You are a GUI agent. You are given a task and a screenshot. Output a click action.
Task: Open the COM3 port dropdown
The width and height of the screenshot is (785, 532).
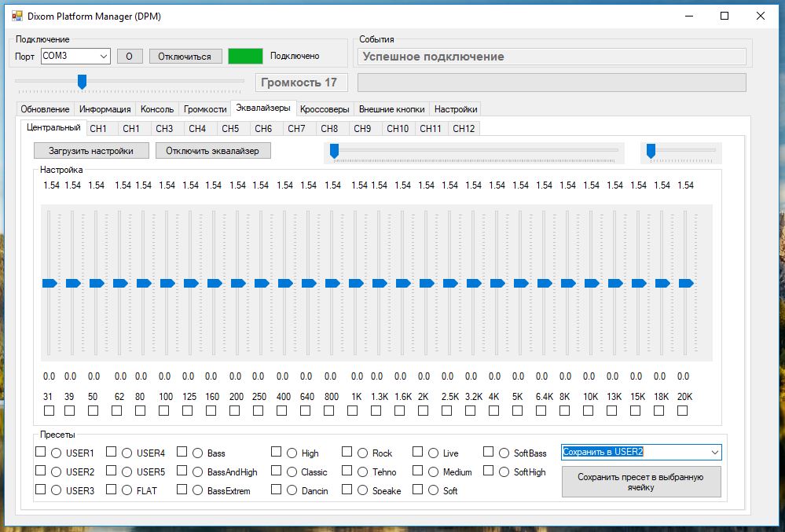click(104, 56)
